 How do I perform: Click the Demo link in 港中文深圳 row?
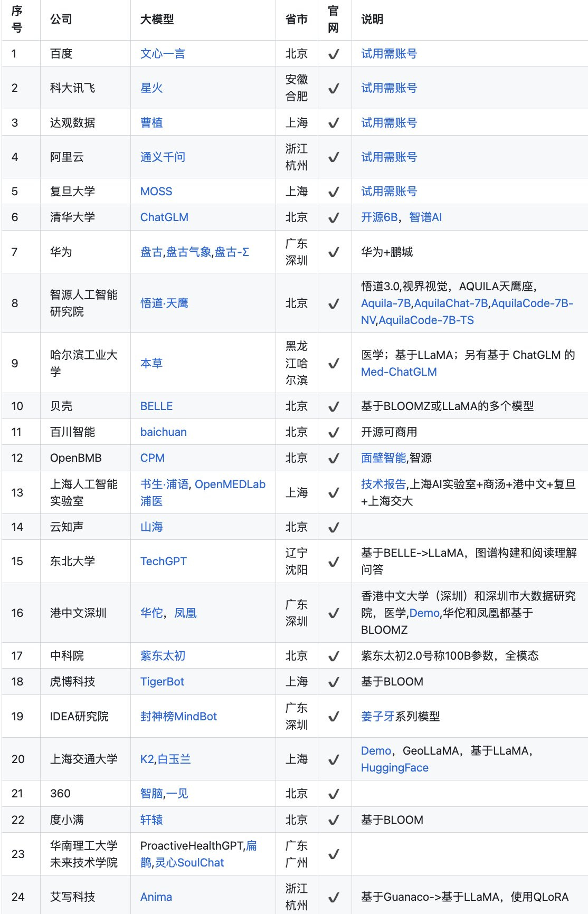point(424,613)
